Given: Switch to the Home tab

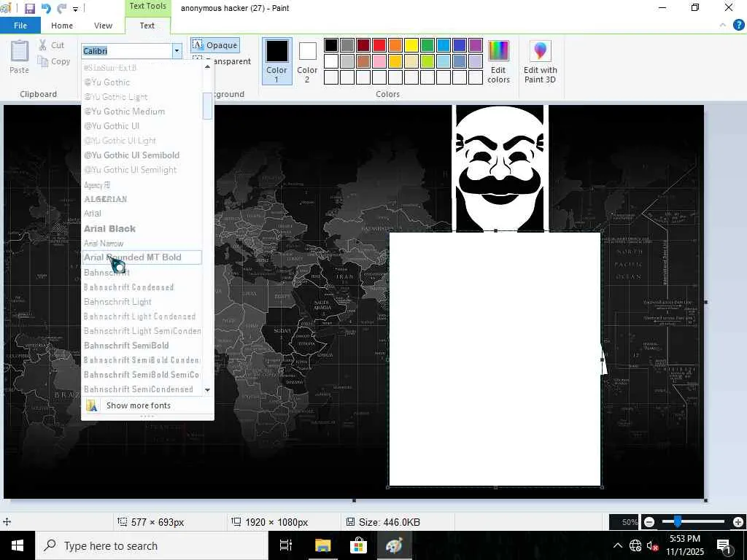Looking at the screenshot, I should (62, 26).
